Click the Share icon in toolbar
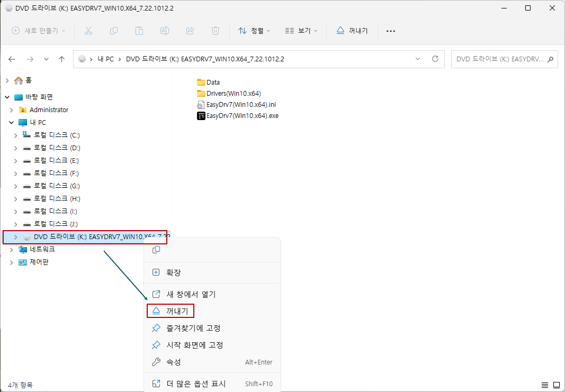Screen dimensions: 565x392 pos(190,31)
